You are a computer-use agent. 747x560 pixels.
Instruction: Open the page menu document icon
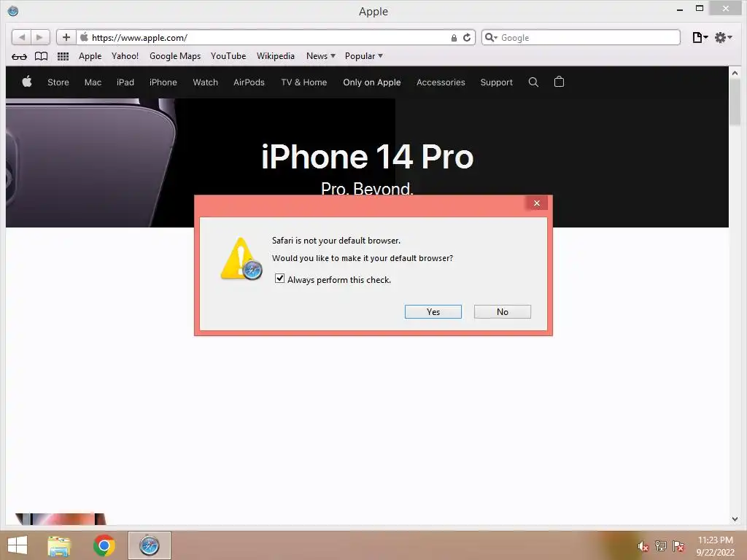point(700,38)
